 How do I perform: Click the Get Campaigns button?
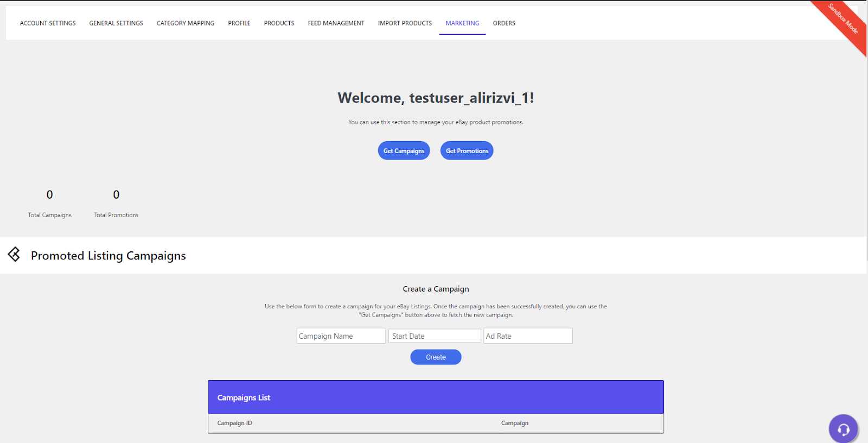(404, 151)
